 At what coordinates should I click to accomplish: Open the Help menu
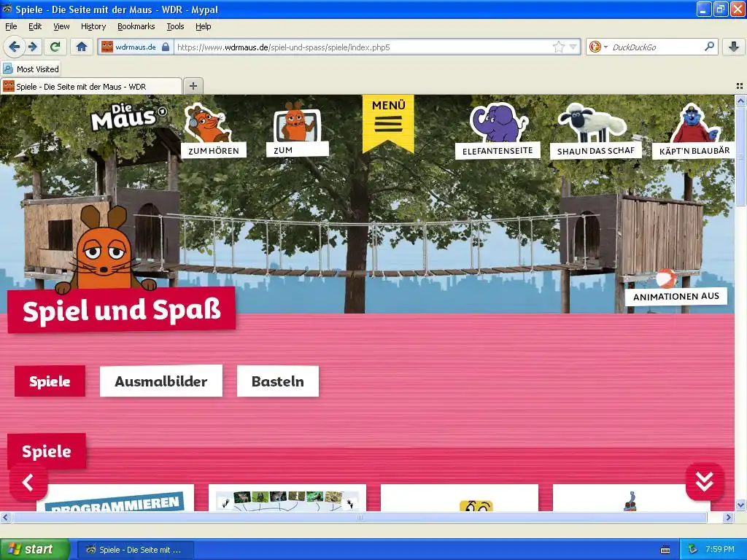pos(204,26)
